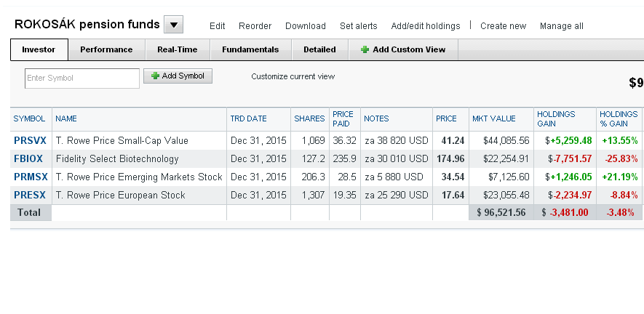Click the Edit portfolio link
The width and height of the screenshot is (644, 314).
click(x=218, y=26)
